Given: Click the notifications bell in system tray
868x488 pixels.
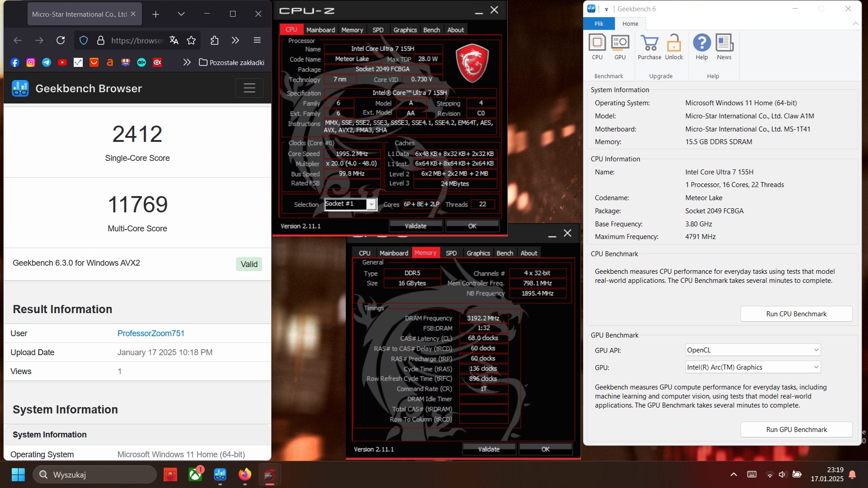Looking at the screenshot, I should coord(852,474).
